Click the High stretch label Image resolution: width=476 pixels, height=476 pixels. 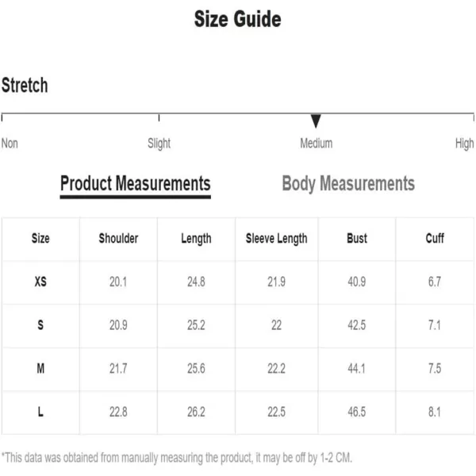coord(464,144)
